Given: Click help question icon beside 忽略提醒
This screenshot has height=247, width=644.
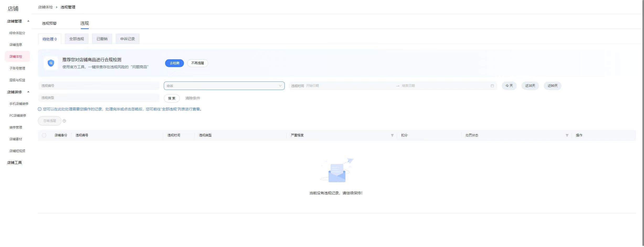Looking at the screenshot, I should pos(64,121).
